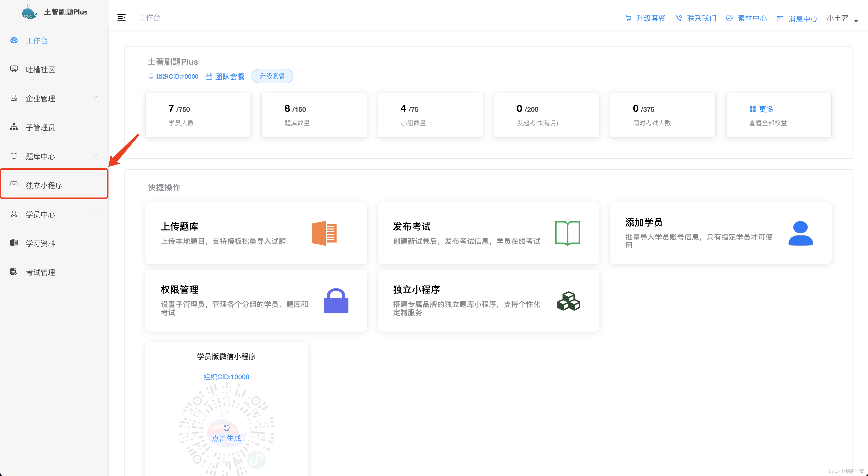Click the copy icon beside 组织CID:10000
The height and width of the screenshot is (476, 868).
[x=150, y=77]
